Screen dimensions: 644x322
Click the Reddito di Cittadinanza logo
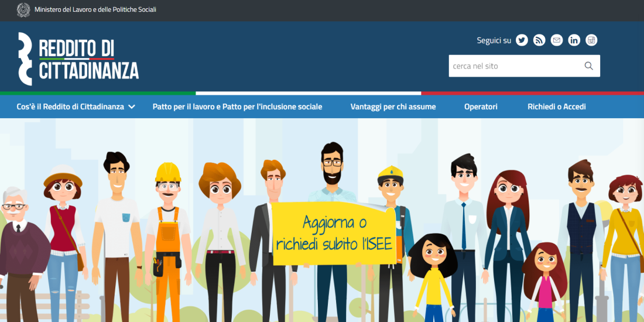pyautogui.click(x=78, y=59)
